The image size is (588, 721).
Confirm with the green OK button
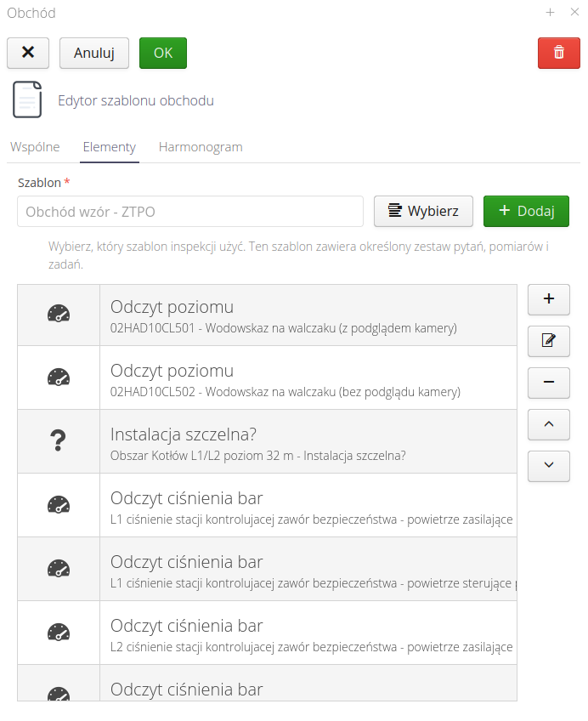pos(163,53)
